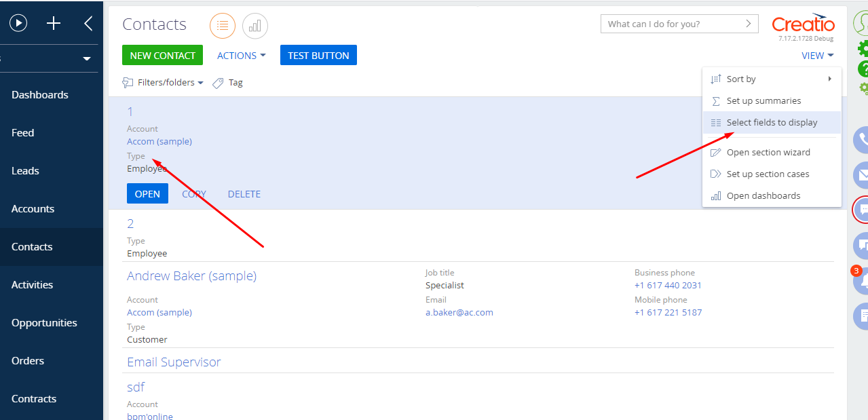Screen dimensions: 868x420
Task: Open the sdf contact
Action: (x=136, y=387)
